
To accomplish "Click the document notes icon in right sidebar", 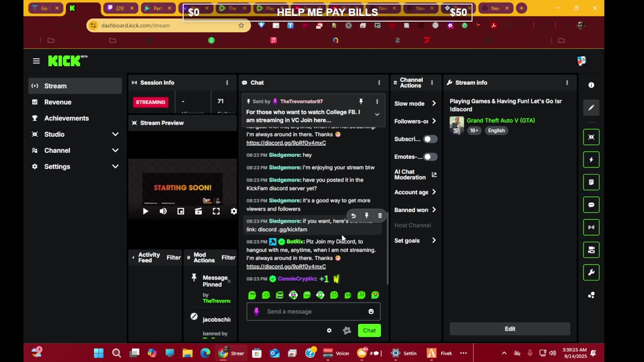I will (x=591, y=182).
